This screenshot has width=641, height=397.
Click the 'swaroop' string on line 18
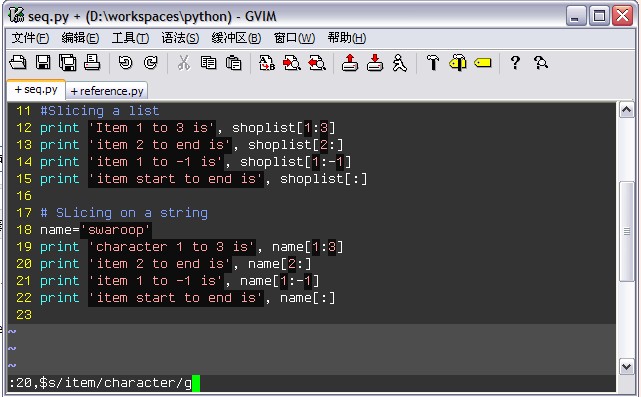click(116, 230)
